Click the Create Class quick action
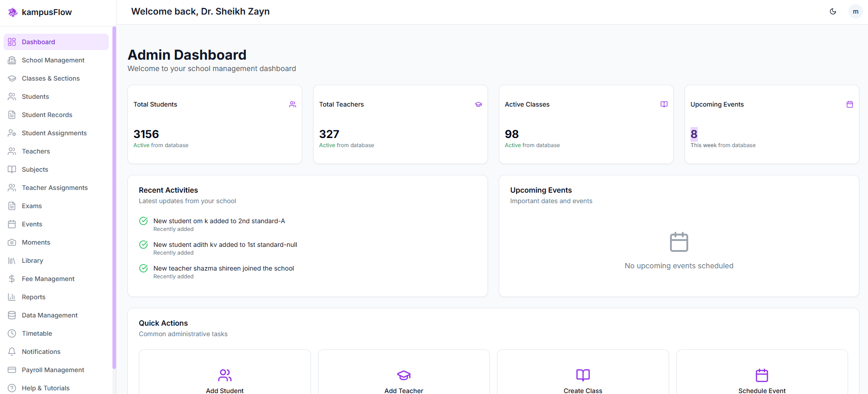This screenshot has height=394, width=868. 583,372
